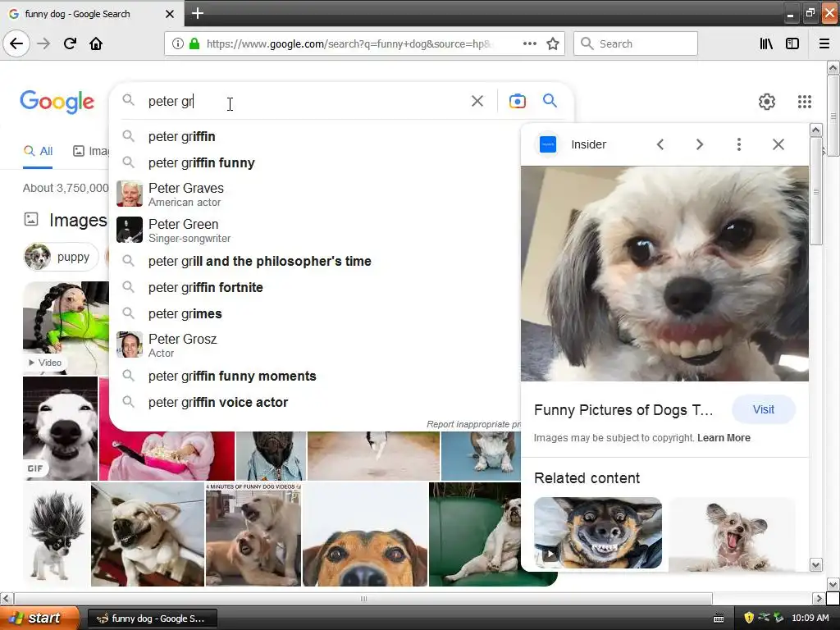Select suggestion 'peter griffin fortnite'
Screen dimensions: 840x630
(x=316, y=287)
